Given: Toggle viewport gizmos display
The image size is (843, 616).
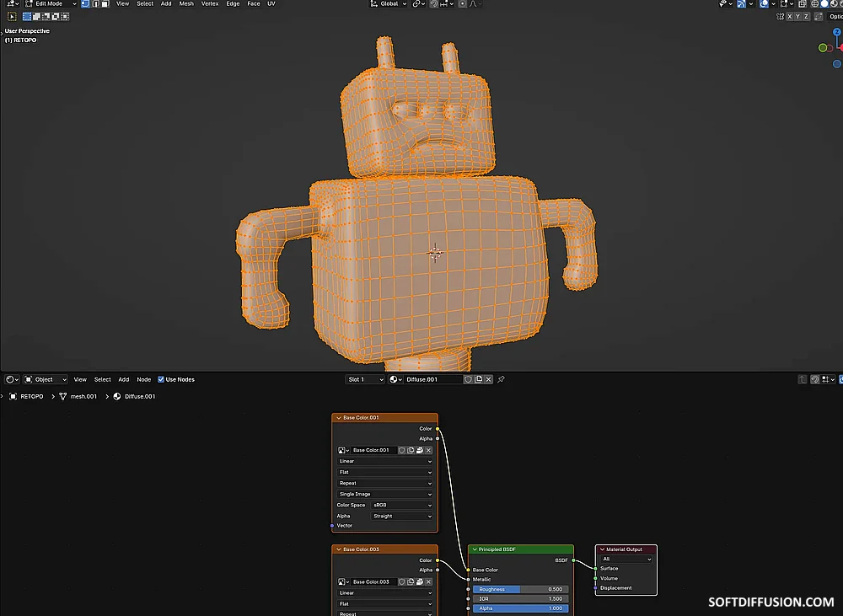Looking at the screenshot, I should [741, 3].
